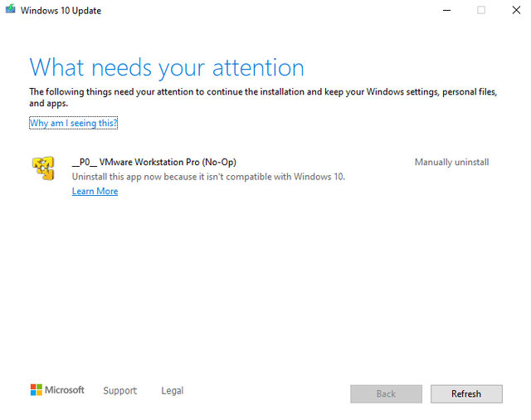The width and height of the screenshot is (531, 420).
Task: Open the Learn More link under VMware
Action: click(x=95, y=192)
